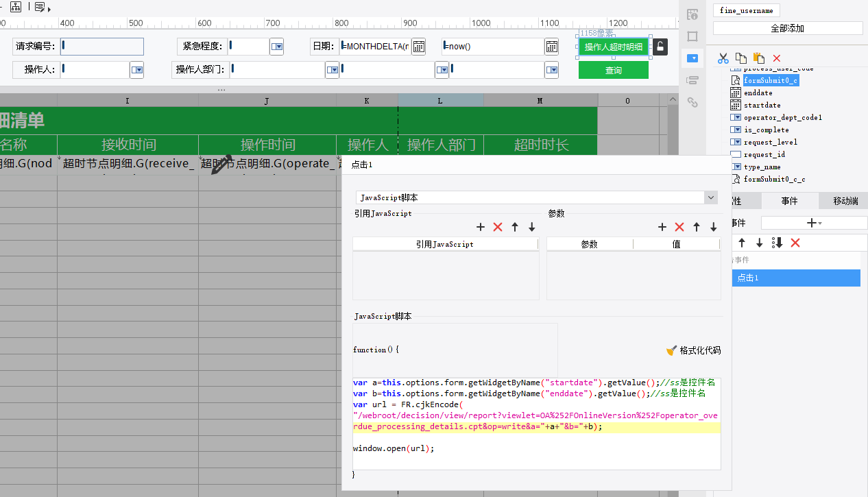This screenshot has width=868, height=497.
Task: Select request_level in the widget tree
Action: [x=771, y=142]
